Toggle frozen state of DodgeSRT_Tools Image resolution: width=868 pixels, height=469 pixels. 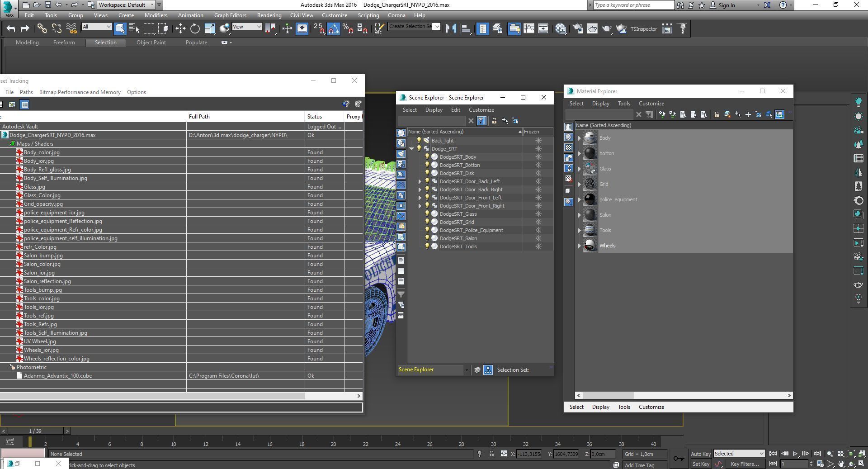pos(538,246)
